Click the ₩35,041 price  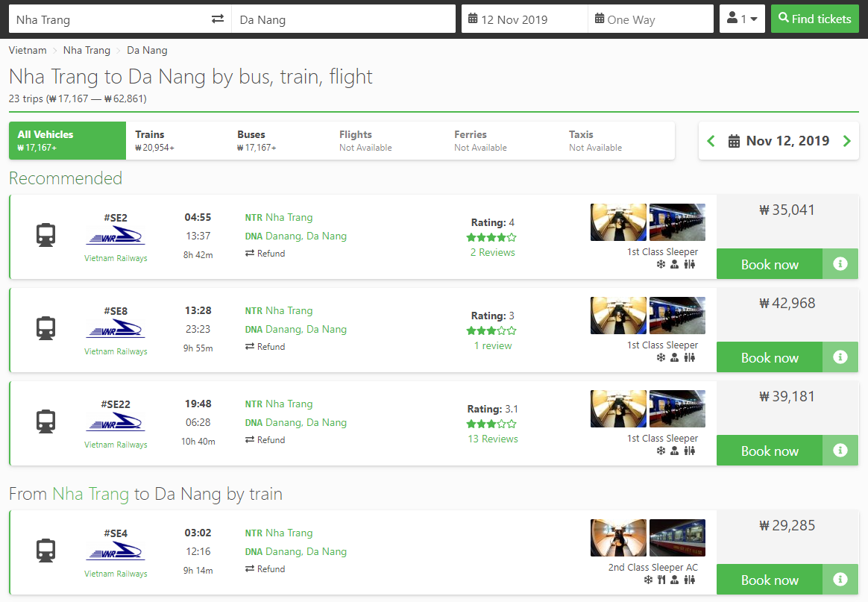[x=787, y=210]
